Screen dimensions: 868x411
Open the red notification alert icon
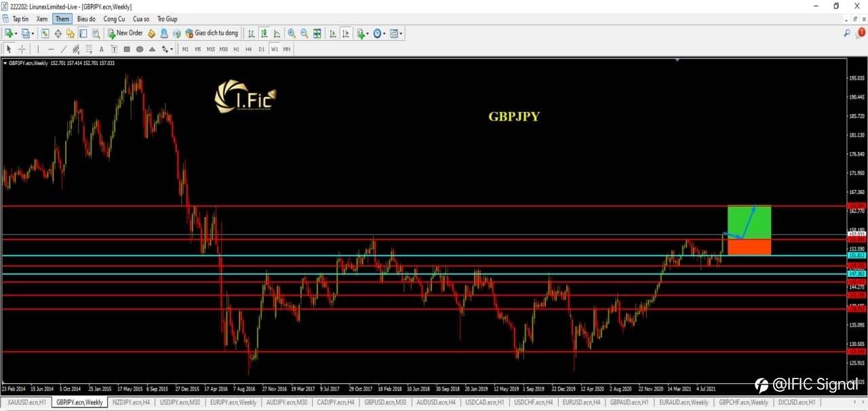pos(861,33)
